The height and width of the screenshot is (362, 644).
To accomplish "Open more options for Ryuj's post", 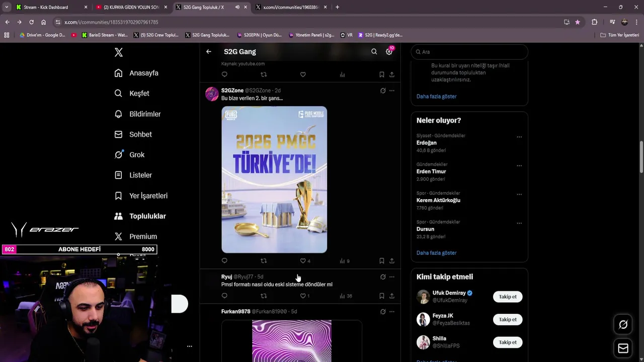I will tap(392, 277).
